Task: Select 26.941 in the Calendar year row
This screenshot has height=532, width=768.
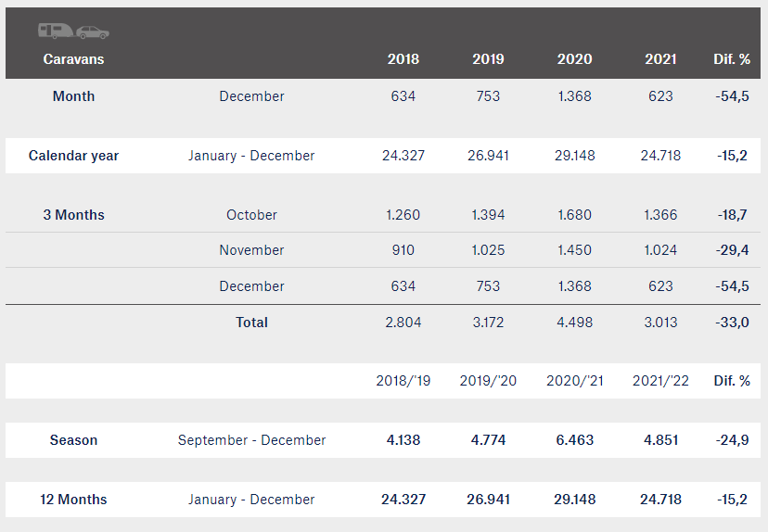Action: pos(488,156)
